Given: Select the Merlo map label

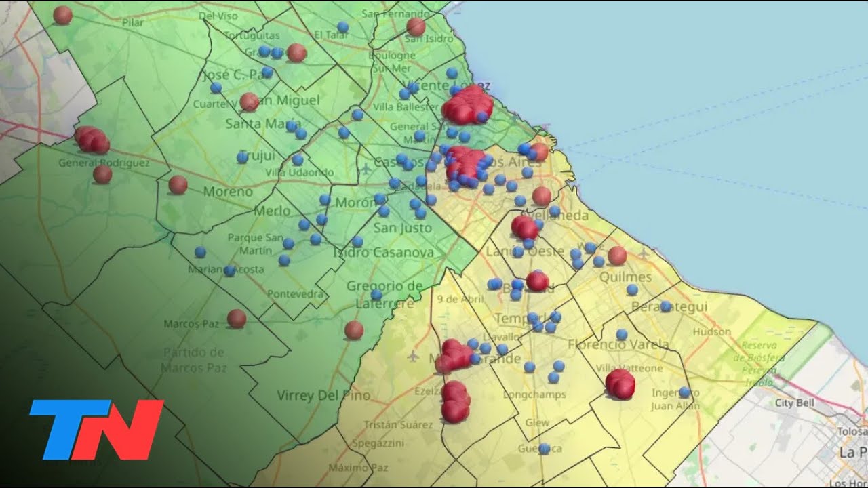Looking at the screenshot, I should tap(272, 211).
